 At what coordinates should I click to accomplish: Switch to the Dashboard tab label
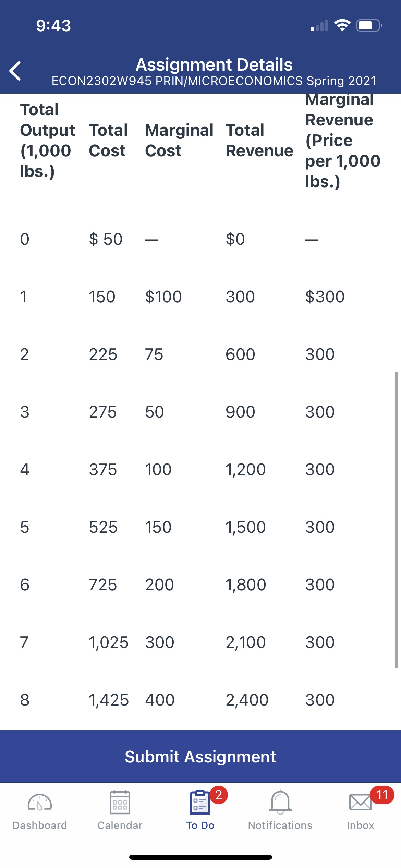(40, 825)
